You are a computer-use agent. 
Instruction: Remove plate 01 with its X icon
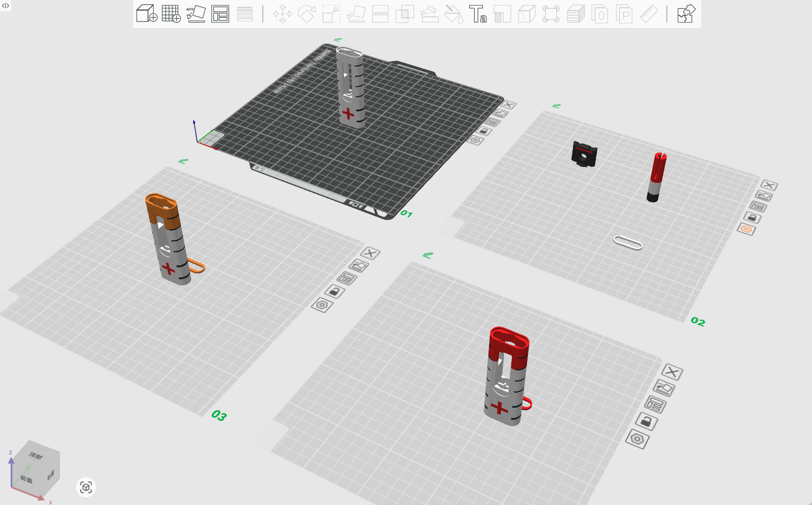pyautogui.click(x=508, y=105)
